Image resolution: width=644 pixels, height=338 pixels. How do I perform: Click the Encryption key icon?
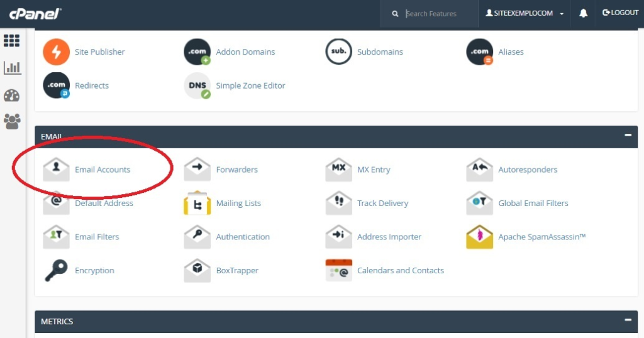[56, 271]
